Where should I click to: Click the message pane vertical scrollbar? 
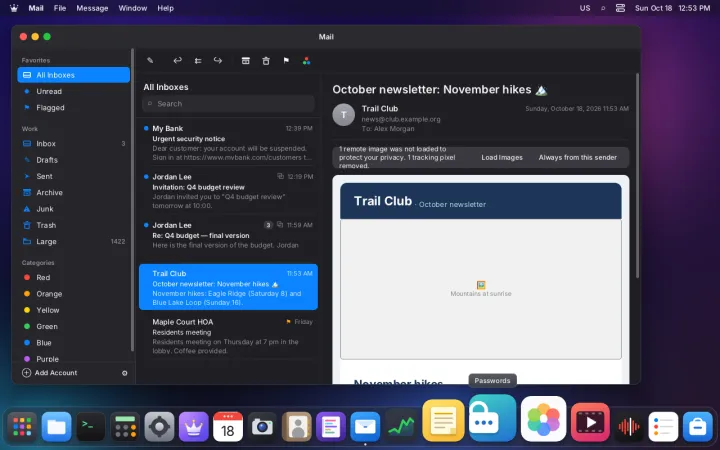click(637, 175)
